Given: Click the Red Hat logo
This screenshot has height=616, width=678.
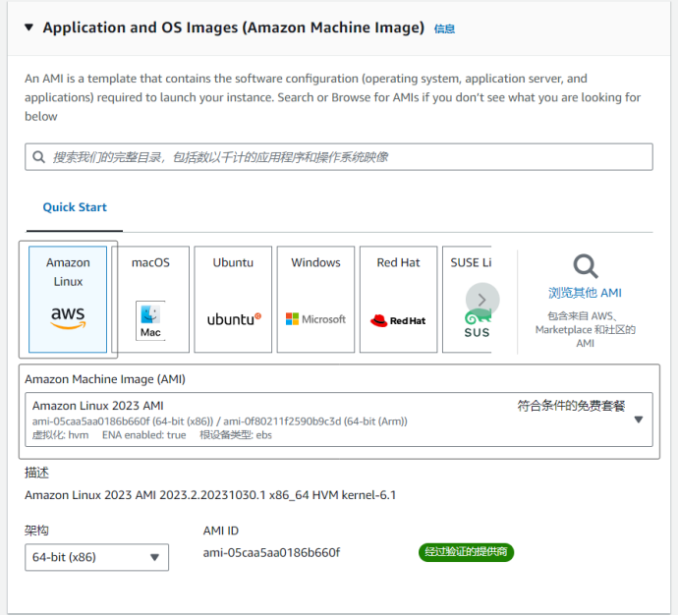Looking at the screenshot, I should pos(398,320).
